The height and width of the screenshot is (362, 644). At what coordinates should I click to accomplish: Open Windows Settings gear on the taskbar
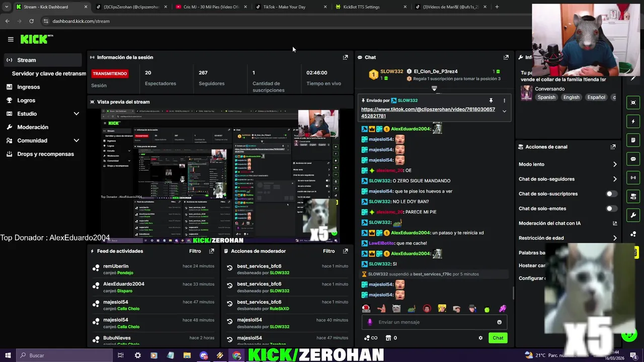pyautogui.click(x=137, y=355)
